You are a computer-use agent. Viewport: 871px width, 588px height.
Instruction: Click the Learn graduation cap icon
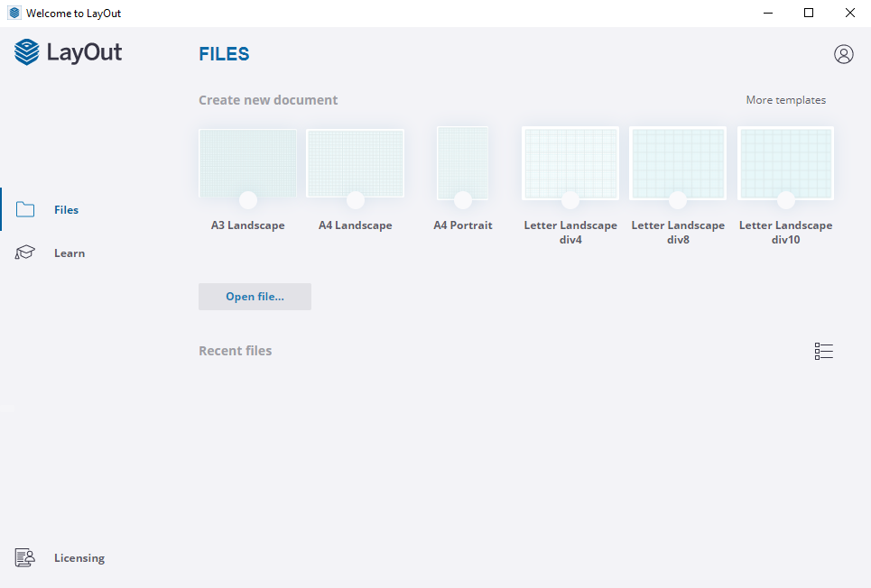tap(25, 253)
